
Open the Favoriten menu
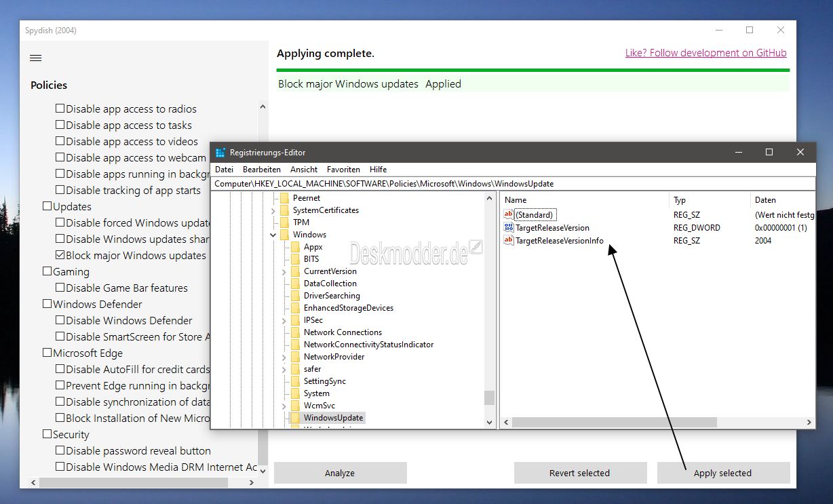(x=343, y=170)
